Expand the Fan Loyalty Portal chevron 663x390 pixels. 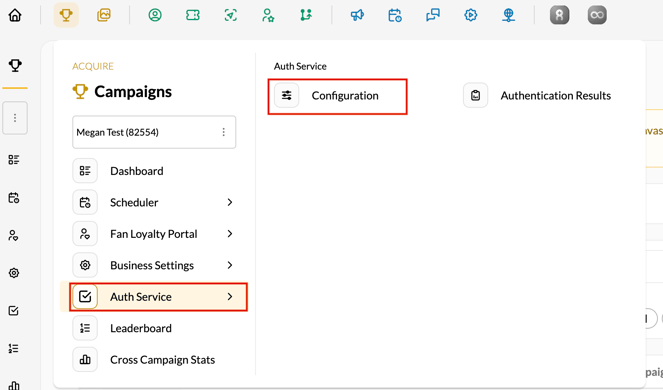click(230, 234)
